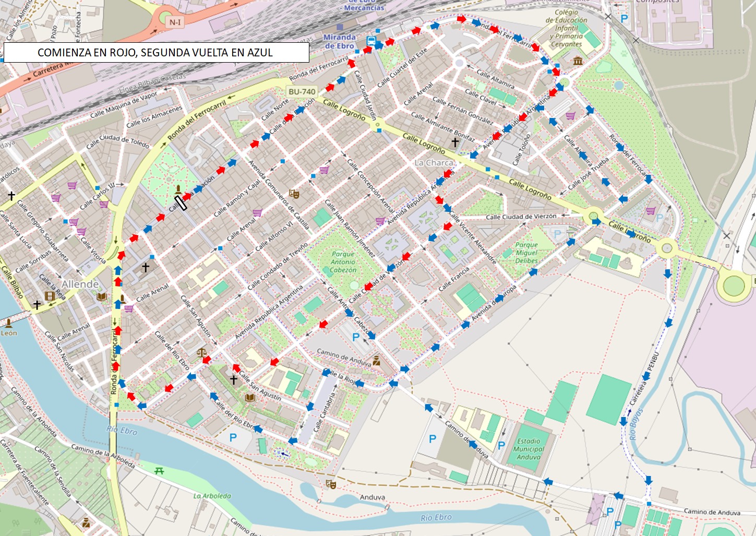The width and height of the screenshot is (756, 536).
Task: Click the courthouse scales icon
Action: click(x=201, y=352)
